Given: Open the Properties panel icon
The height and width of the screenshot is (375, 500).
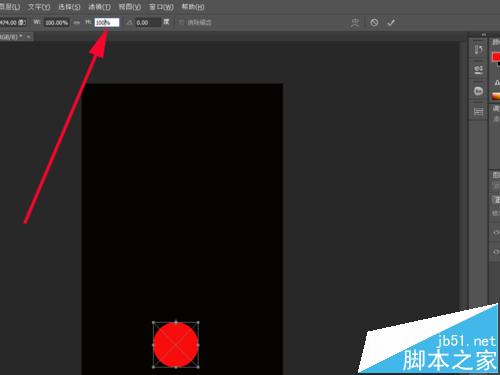Looking at the screenshot, I should [x=478, y=70].
